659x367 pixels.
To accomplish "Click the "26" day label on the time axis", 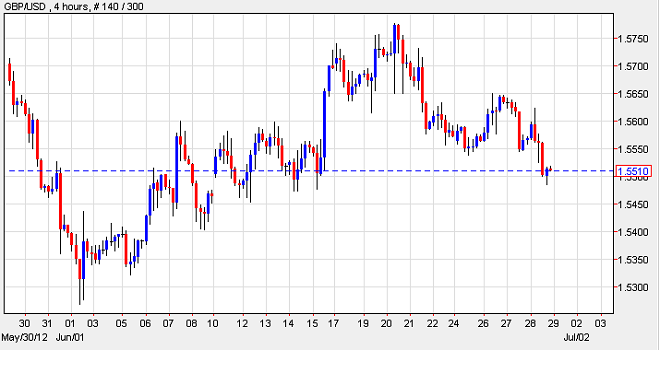I will click(483, 323).
